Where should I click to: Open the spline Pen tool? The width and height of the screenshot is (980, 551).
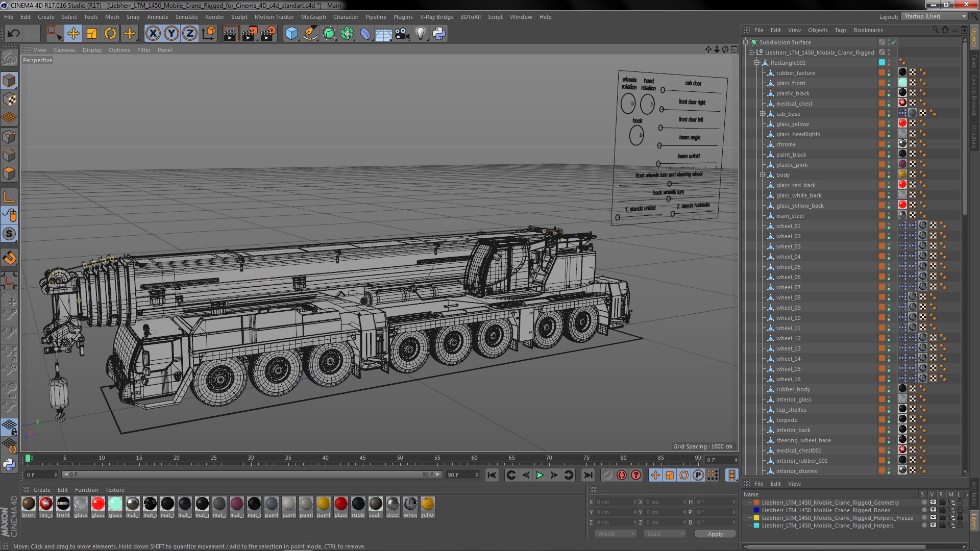coord(310,34)
